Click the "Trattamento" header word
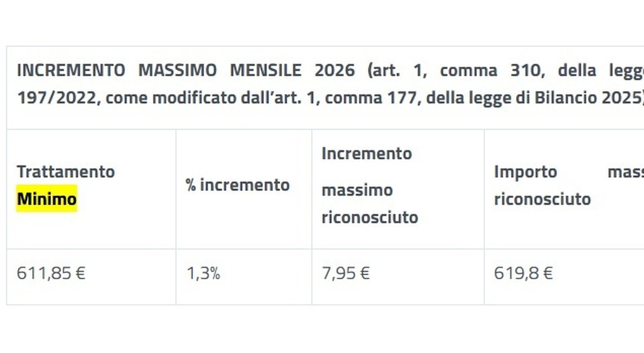This screenshot has height=353, width=644. [x=66, y=172]
